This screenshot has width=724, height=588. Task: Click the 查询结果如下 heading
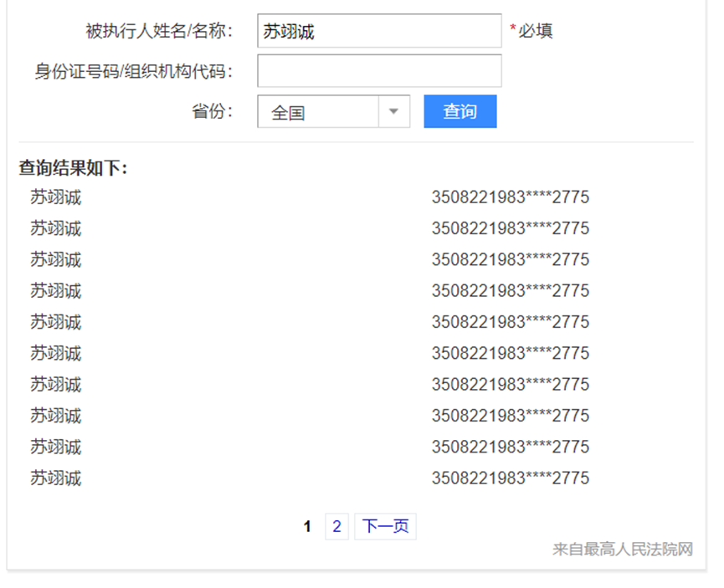(73, 168)
